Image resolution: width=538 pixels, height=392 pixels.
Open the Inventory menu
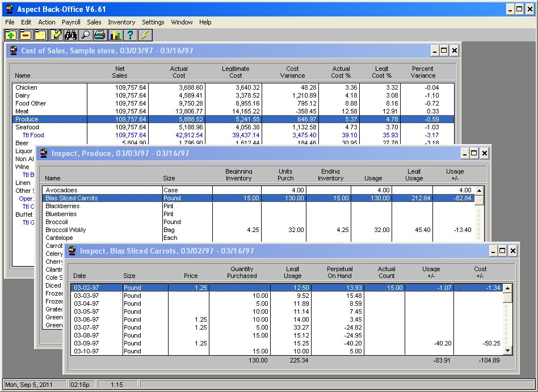point(121,22)
